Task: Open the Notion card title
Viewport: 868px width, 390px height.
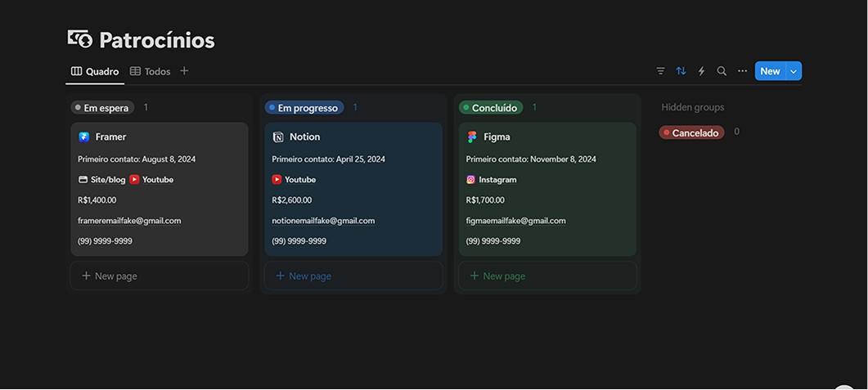Action: point(304,137)
